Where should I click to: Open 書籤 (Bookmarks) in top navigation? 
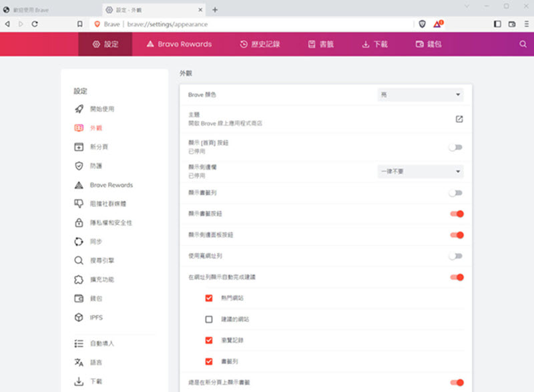(x=321, y=44)
